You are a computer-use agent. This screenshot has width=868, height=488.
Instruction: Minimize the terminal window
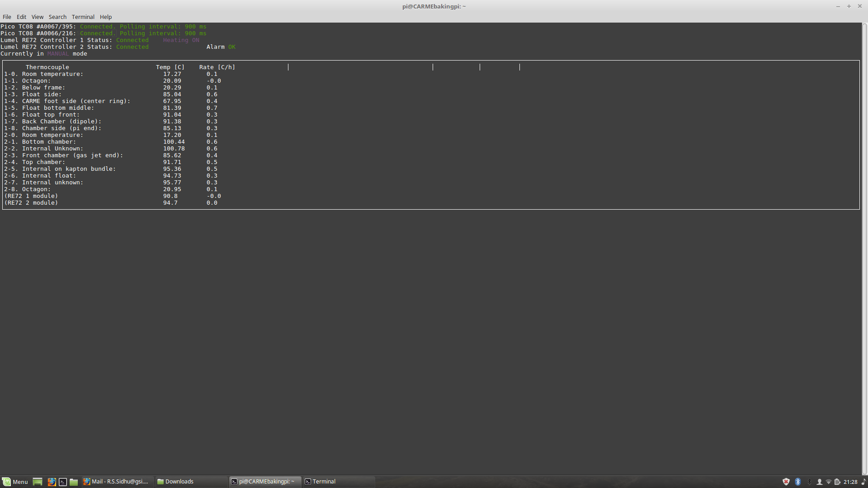[x=838, y=6]
